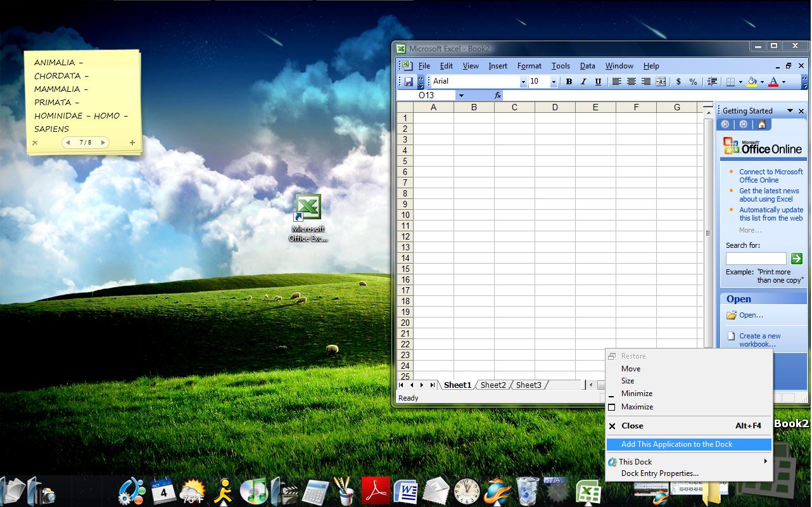Click the mail envelope icon in dock
This screenshot has width=812, height=507.
point(436,492)
